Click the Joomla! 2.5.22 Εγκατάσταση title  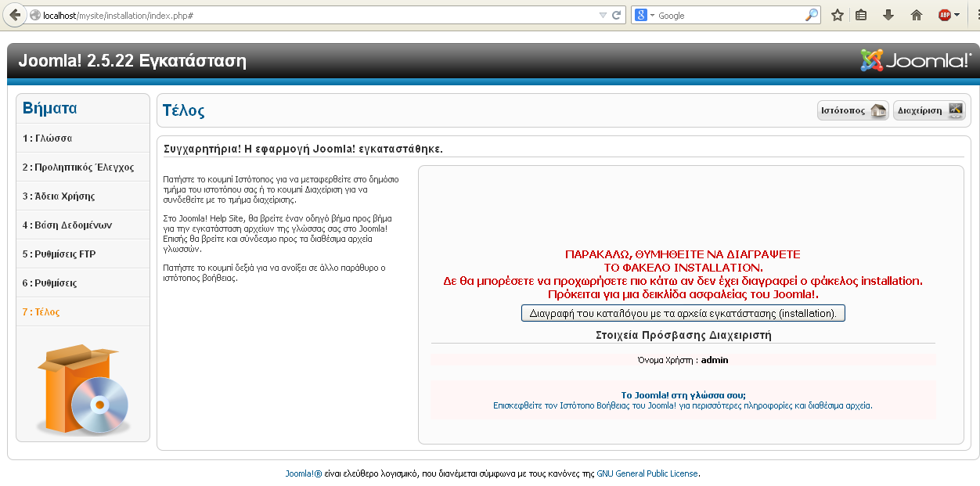pyautogui.click(x=132, y=61)
